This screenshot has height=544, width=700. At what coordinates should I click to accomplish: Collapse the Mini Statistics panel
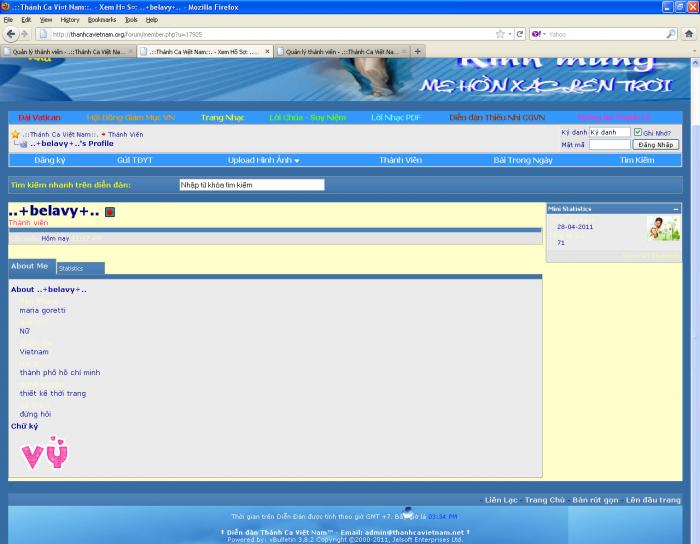pos(675,209)
